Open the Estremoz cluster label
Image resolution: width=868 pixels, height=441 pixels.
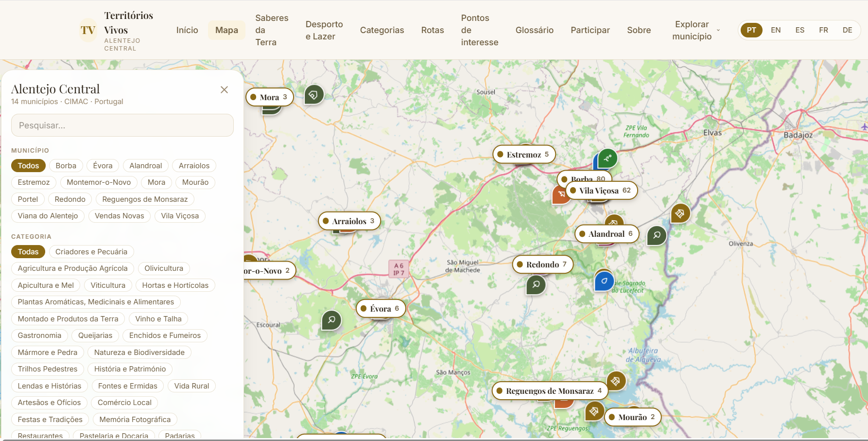coord(524,155)
